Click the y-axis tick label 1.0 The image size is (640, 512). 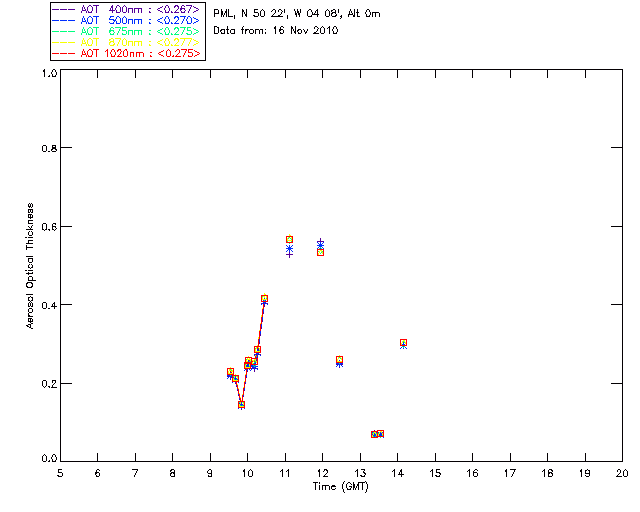click(x=49, y=73)
